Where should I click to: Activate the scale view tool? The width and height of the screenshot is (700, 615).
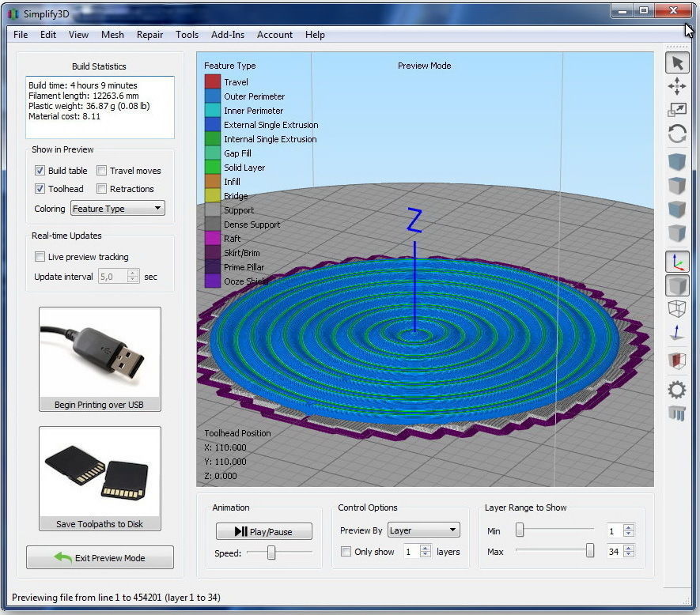[x=677, y=109]
